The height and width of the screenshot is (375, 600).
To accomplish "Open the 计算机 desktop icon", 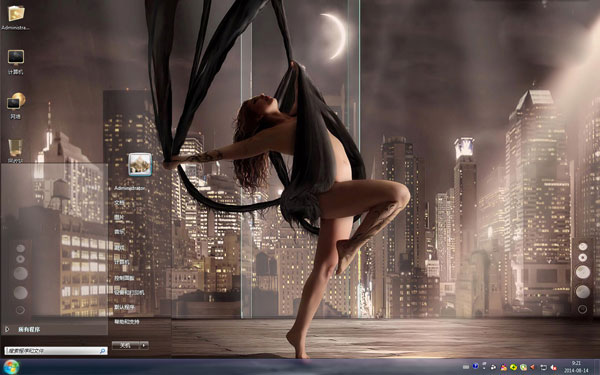I will 16,62.
